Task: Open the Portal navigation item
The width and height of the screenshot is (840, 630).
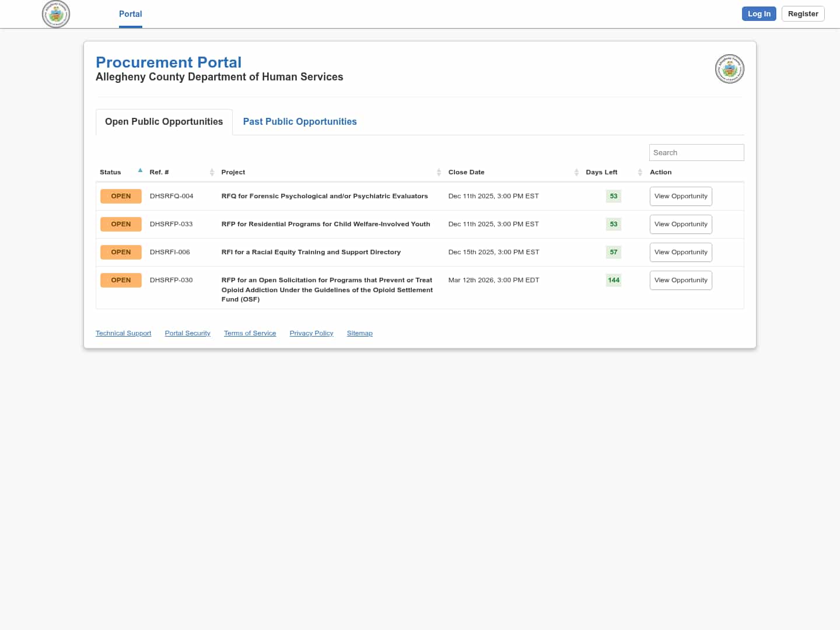Action: (130, 14)
